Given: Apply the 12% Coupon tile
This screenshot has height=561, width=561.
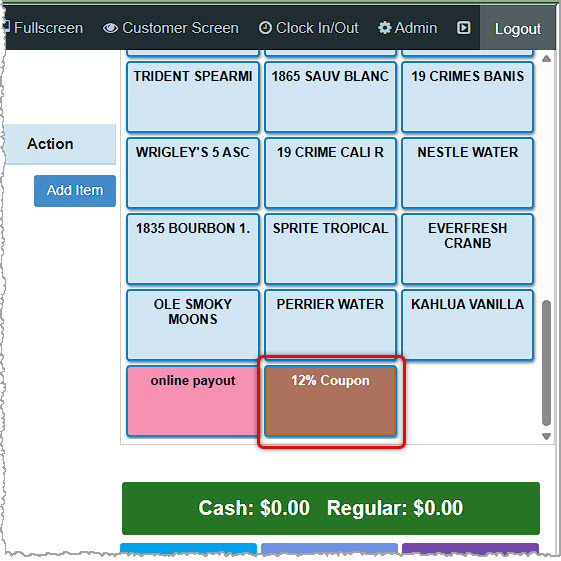Looking at the screenshot, I should [x=330, y=401].
